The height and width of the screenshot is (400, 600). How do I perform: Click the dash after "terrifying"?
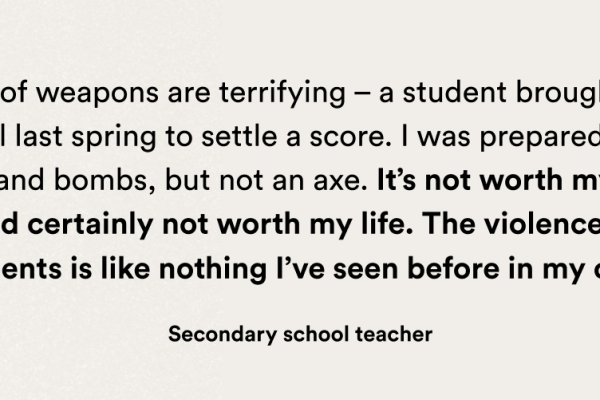click(362, 95)
